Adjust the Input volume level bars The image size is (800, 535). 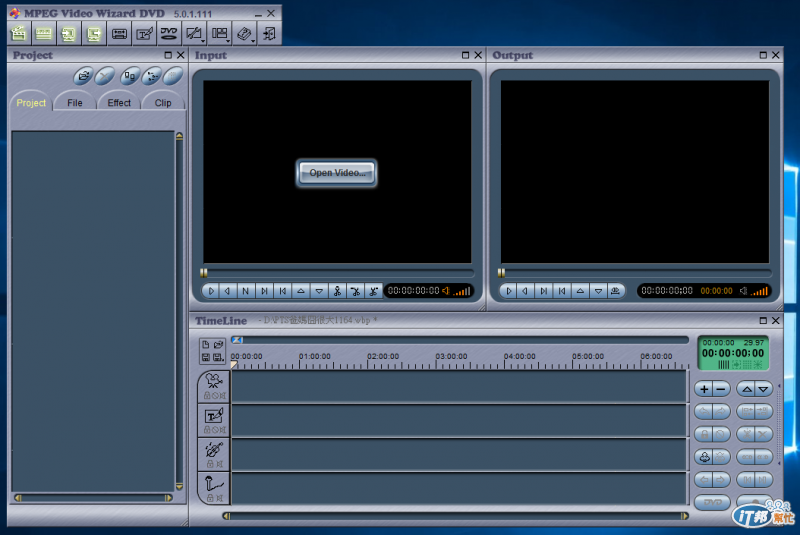point(462,291)
